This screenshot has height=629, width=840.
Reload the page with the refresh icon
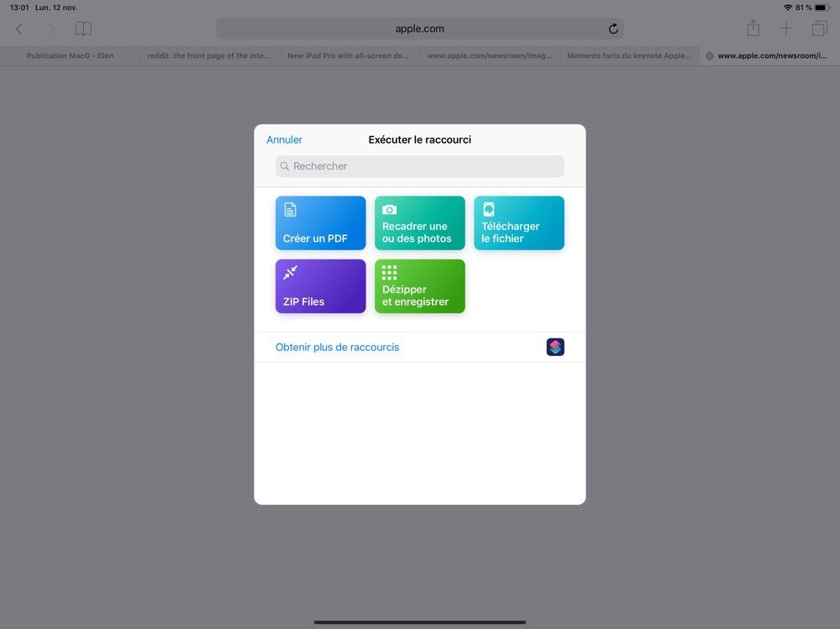point(613,29)
